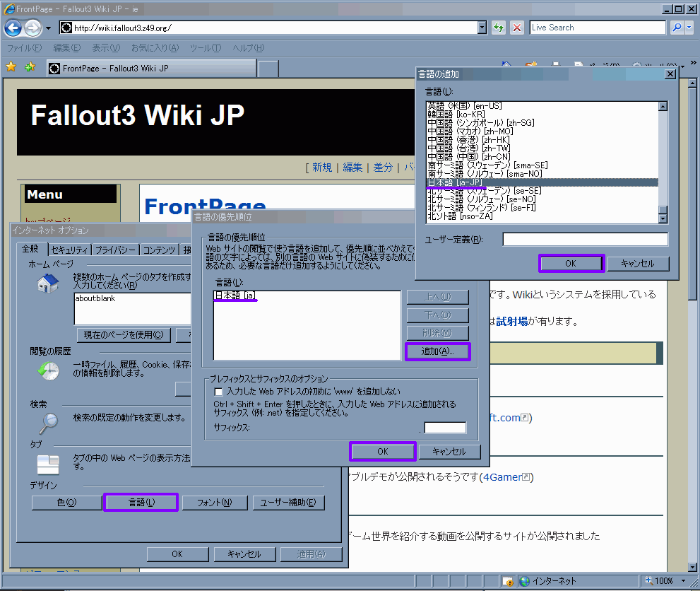This screenshot has height=591, width=700.
Task: Click the 4Gamer external link icon
Action: click(525, 478)
